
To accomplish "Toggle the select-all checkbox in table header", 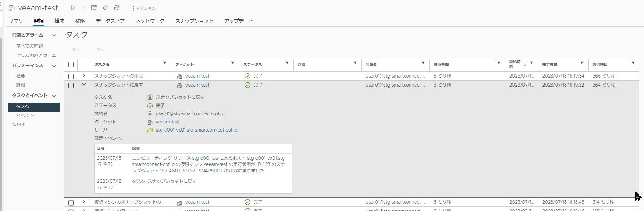I will (x=71, y=64).
